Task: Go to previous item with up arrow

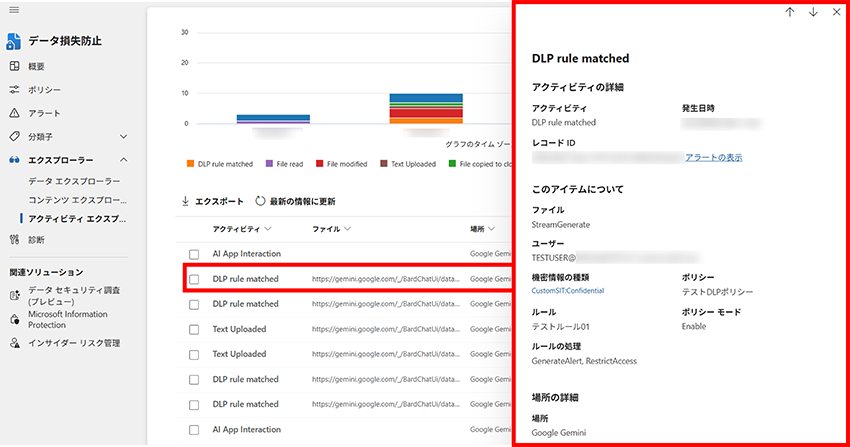Action: pyautogui.click(x=790, y=12)
